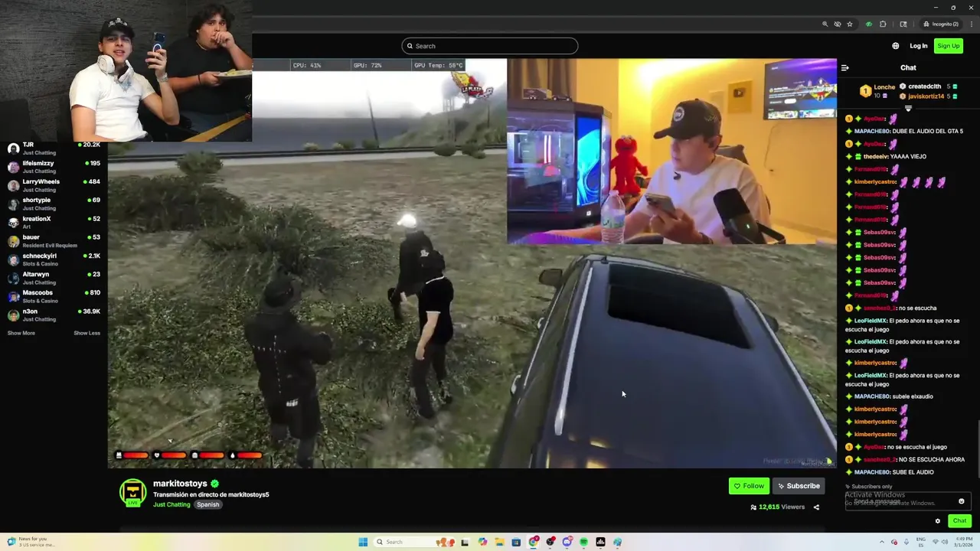Open LarryWheels channel in sidebar
Viewport: 980px width, 551px height.
click(x=54, y=184)
